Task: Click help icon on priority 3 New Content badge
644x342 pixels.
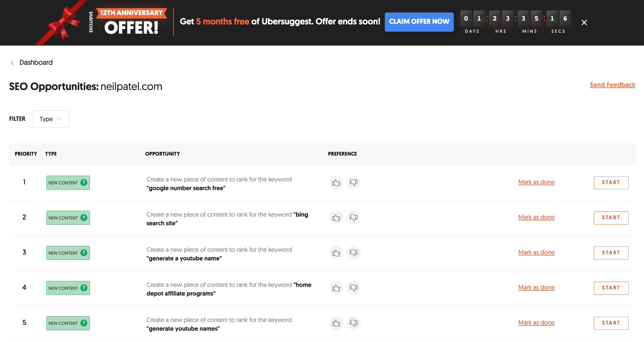Action: [x=84, y=253]
